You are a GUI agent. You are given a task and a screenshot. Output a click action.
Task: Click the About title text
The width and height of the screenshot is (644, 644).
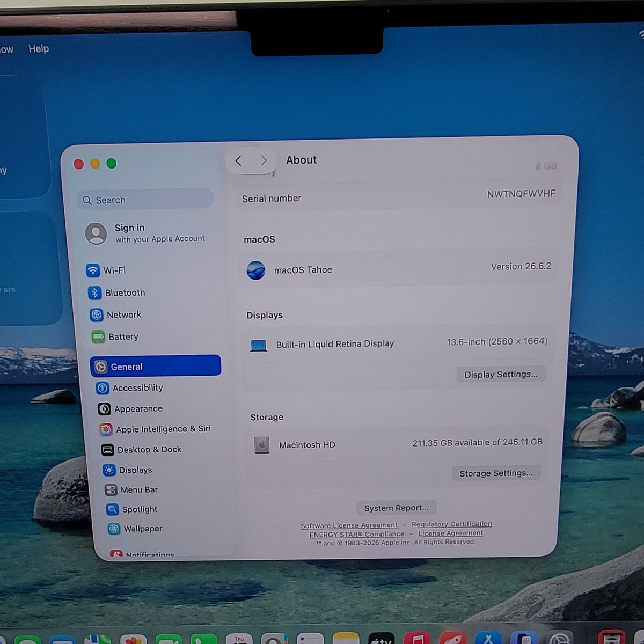pos(301,160)
